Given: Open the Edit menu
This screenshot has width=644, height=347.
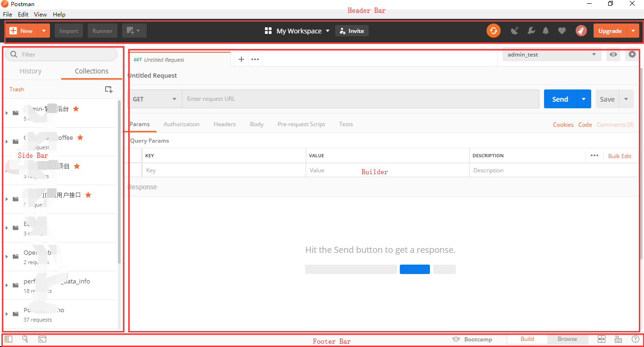Looking at the screenshot, I should (23, 15).
